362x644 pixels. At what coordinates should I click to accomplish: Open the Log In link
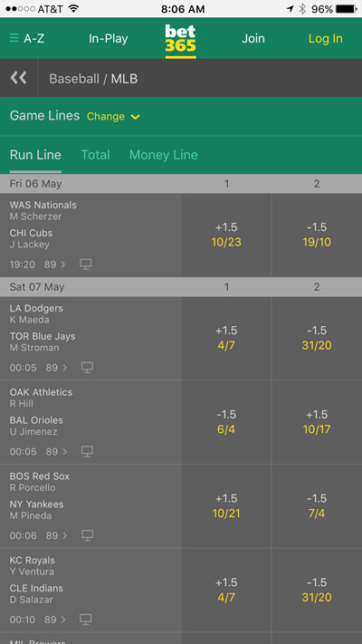pyautogui.click(x=326, y=39)
